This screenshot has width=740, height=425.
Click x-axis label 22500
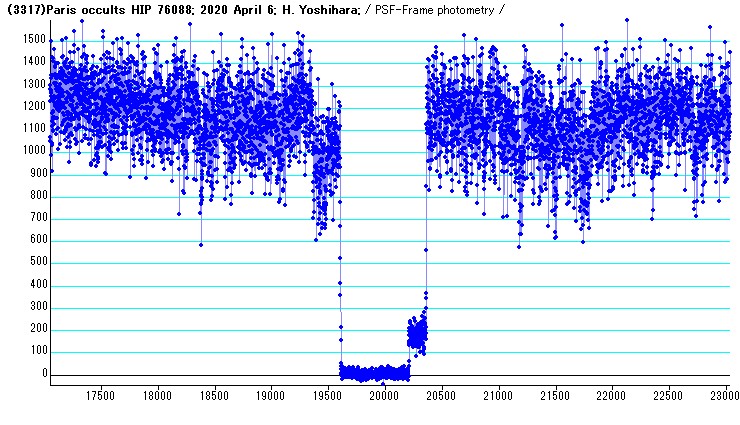tap(668, 395)
